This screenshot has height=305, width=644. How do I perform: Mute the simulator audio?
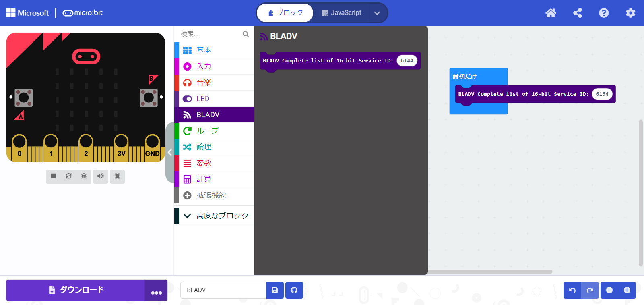pyautogui.click(x=101, y=176)
